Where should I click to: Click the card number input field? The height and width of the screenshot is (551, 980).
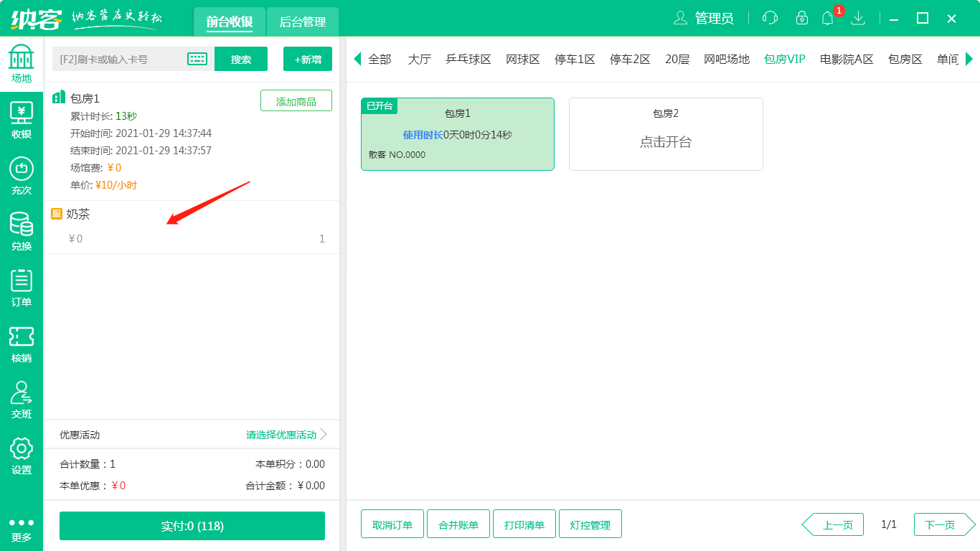pyautogui.click(x=118, y=59)
